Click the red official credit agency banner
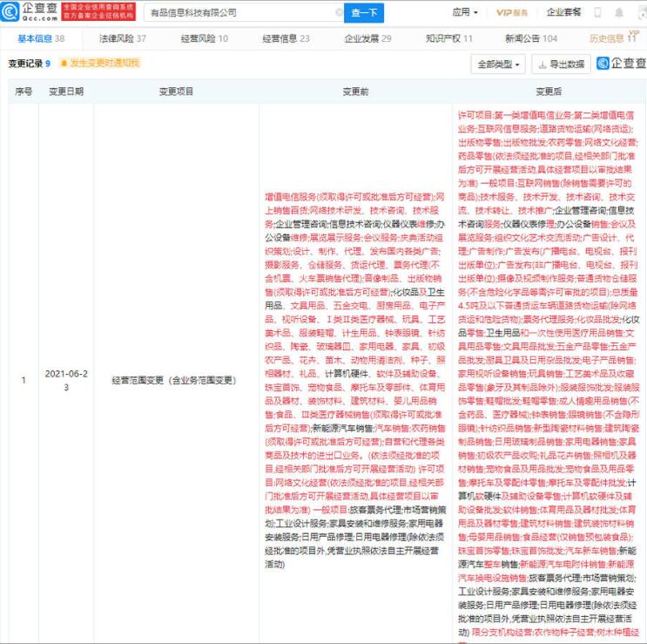This screenshot has width=647, height=644. click(98, 11)
